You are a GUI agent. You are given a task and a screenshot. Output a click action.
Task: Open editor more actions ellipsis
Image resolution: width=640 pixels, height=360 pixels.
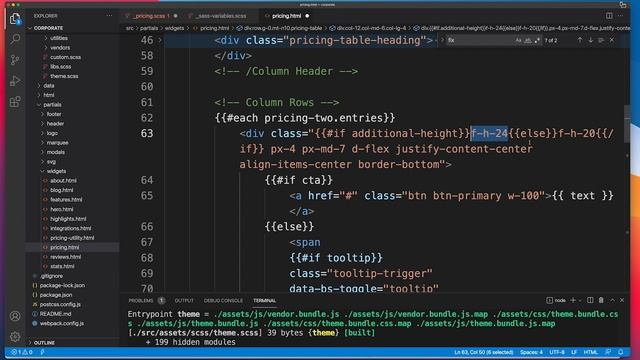620,16
